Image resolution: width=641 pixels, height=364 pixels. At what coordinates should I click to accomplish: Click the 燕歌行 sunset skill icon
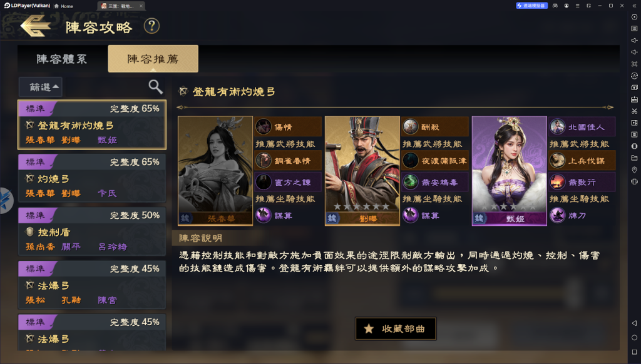point(558,182)
